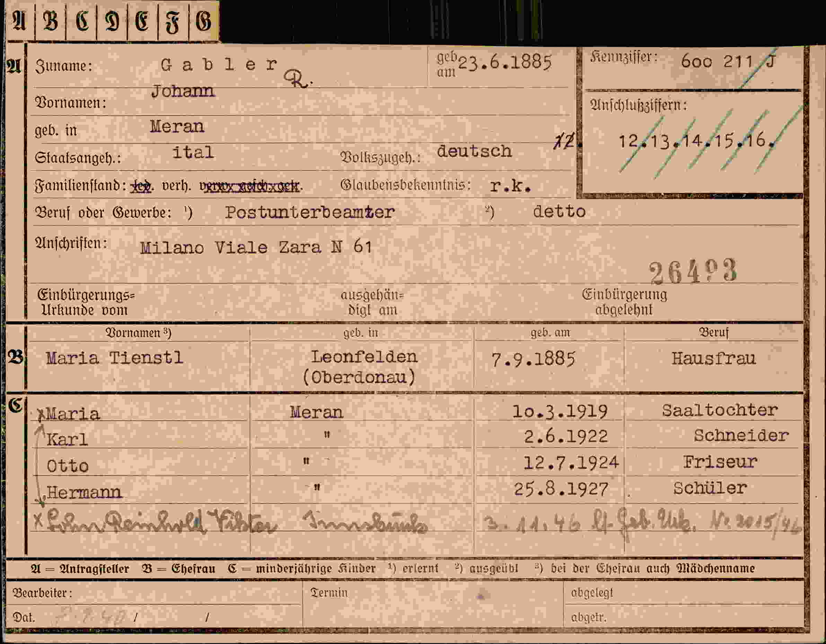The image size is (826, 644).
Task: Click religion value 'r.k.'
Action: click(x=511, y=186)
